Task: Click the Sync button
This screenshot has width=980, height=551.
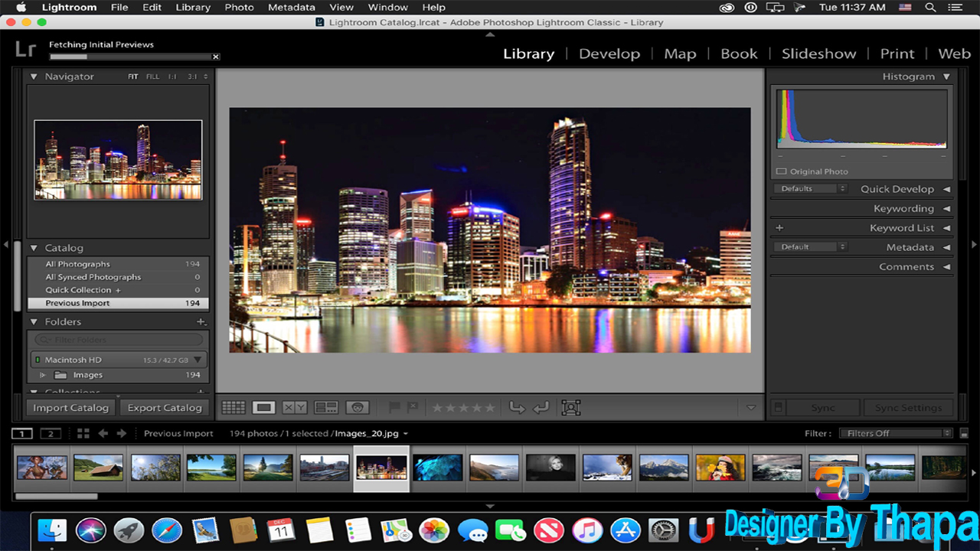Action: click(x=823, y=408)
